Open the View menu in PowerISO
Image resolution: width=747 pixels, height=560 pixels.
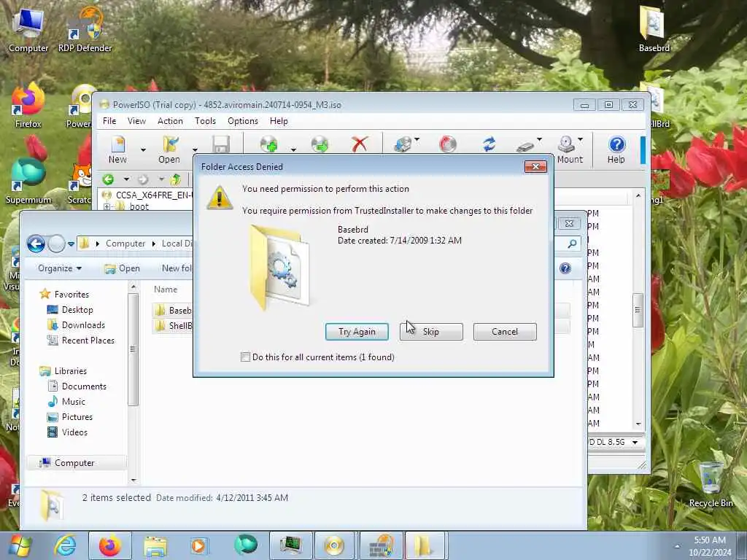pyautogui.click(x=136, y=121)
